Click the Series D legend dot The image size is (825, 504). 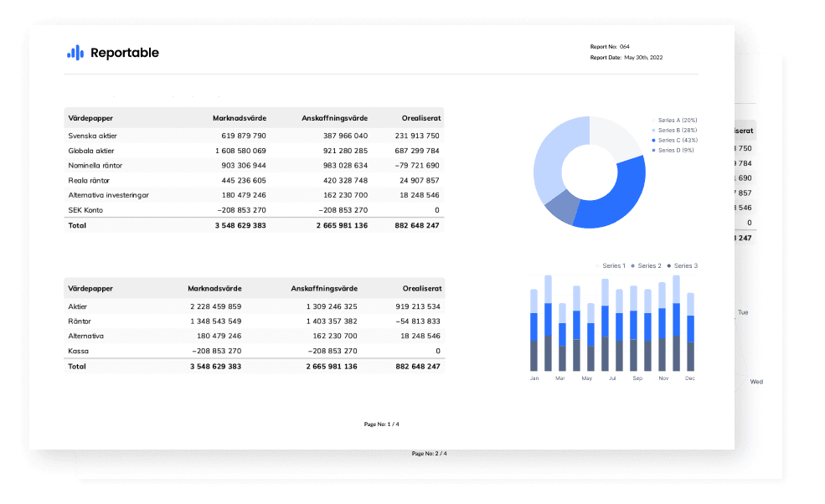pyautogui.click(x=653, y=150)
